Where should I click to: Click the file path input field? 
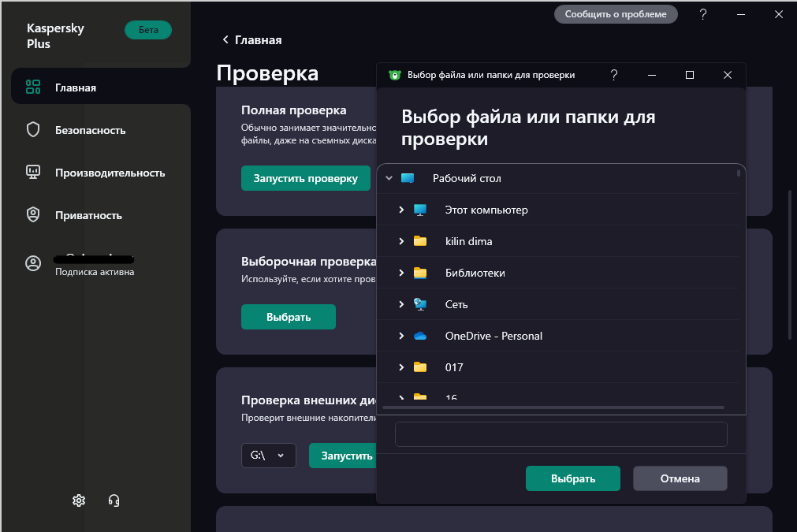[561, 434]
